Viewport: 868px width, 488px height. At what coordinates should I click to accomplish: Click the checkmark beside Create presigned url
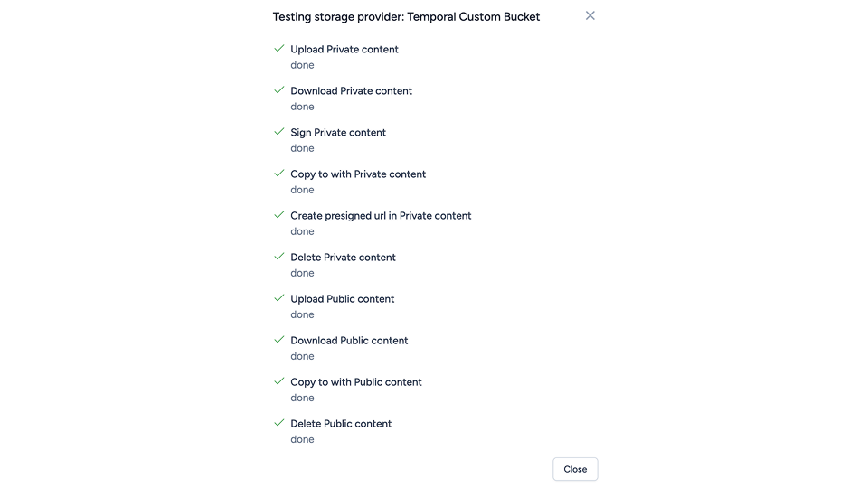[x=279, y=215]
